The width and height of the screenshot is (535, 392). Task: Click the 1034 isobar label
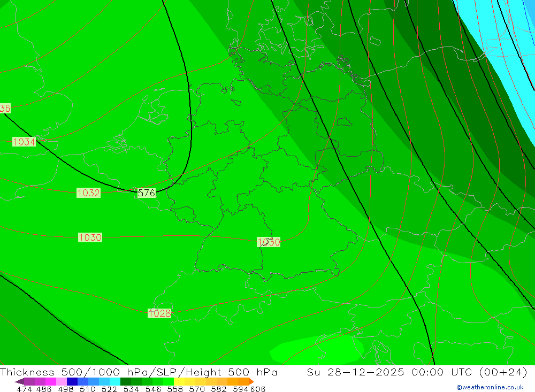[x=24, y=142]
